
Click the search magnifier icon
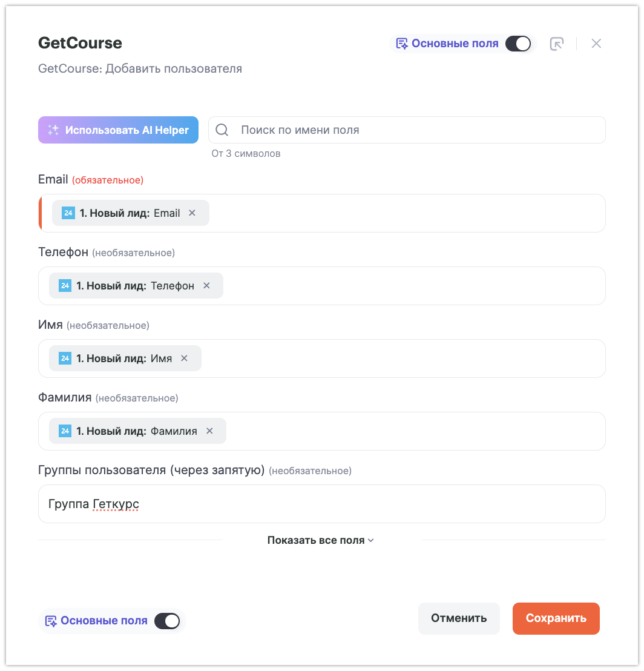(222, 130)
